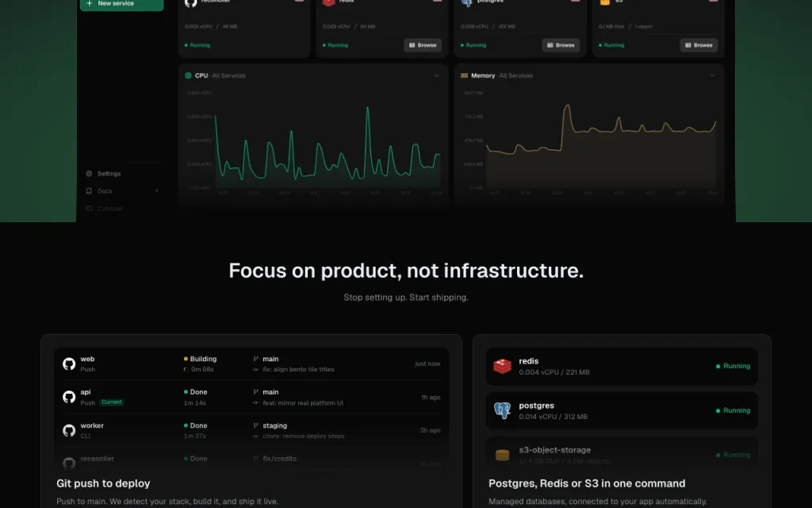Click the 1m 37s build duration
The image size is (812, 508).
pyautogui.click(x=195, y=436)
